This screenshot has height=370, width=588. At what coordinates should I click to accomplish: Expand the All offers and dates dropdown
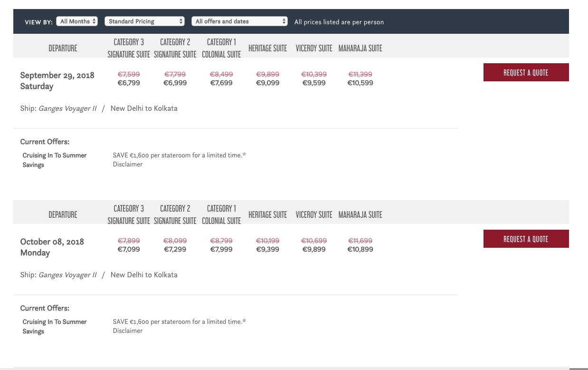[x=239, y=21]
